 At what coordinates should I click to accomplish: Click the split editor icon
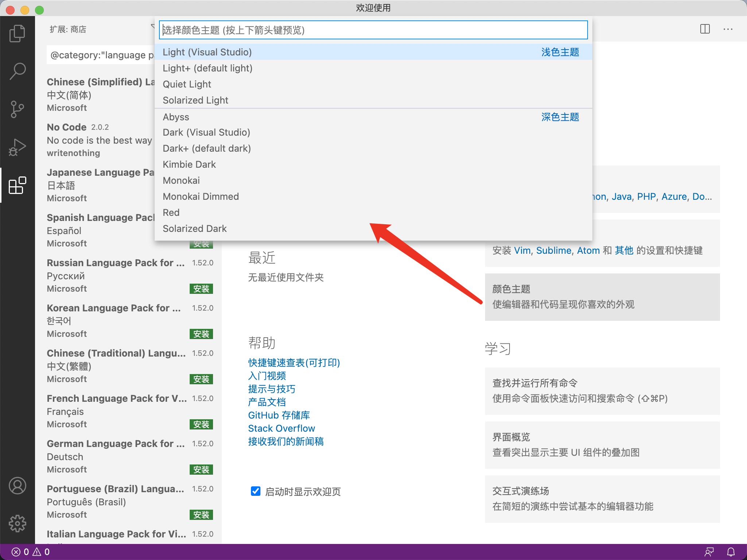pos(705,29)
